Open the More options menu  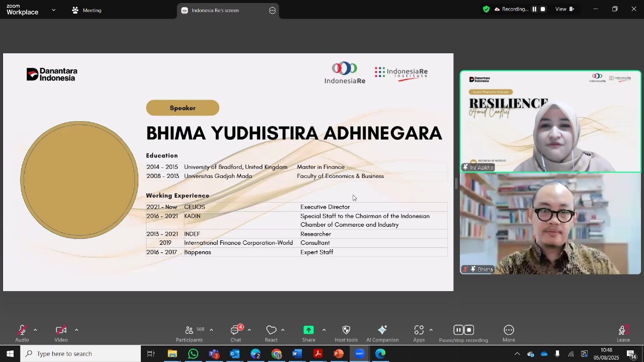(x=509, y=330)
